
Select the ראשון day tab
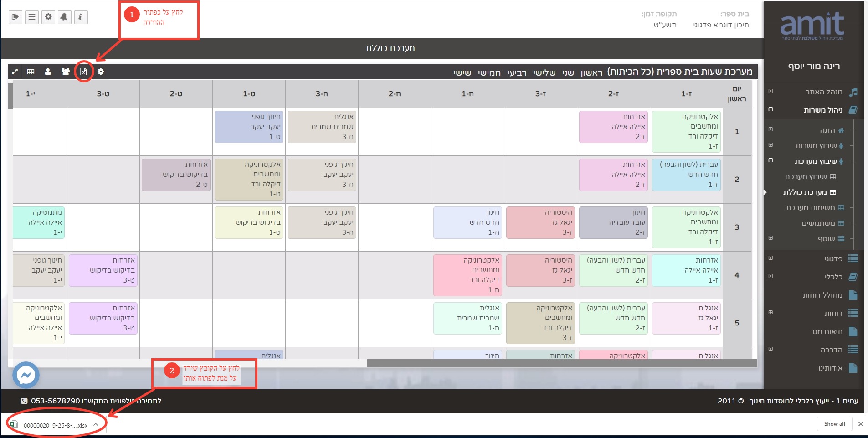tap(591, 72)
